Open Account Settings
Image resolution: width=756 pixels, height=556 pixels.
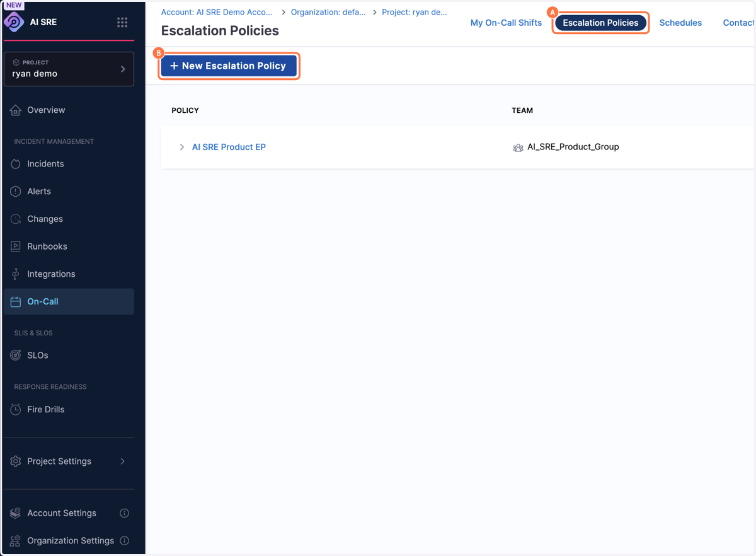(62, 513)
